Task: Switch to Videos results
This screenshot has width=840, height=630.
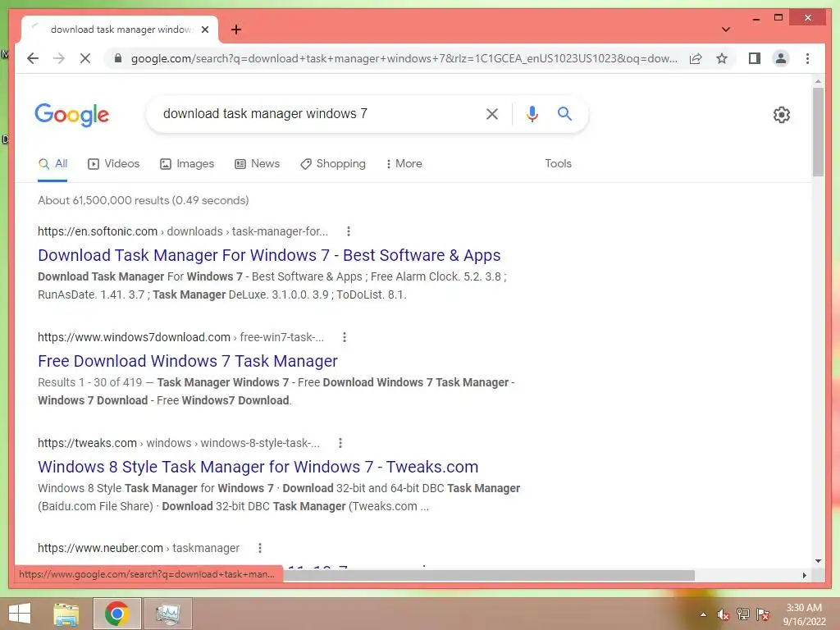Action: [113, 164]
